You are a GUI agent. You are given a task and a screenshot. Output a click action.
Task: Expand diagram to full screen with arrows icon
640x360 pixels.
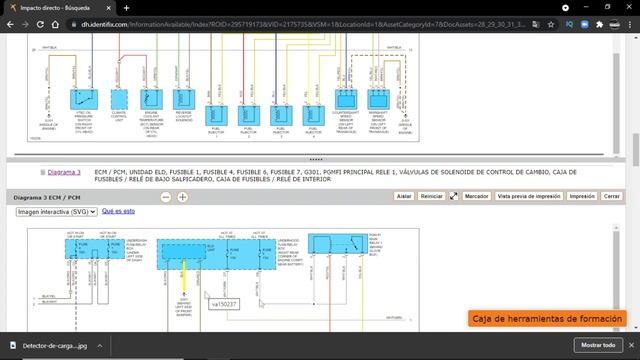[x=453, y=196]
